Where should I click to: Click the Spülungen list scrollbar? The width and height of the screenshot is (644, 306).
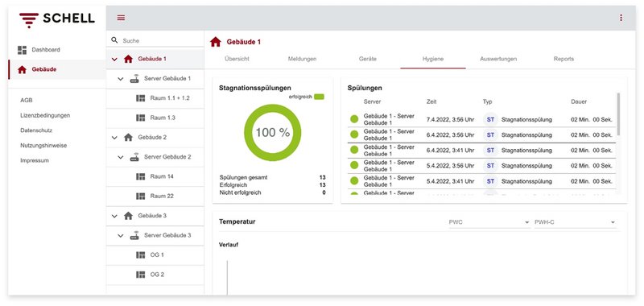coord(619,114)
